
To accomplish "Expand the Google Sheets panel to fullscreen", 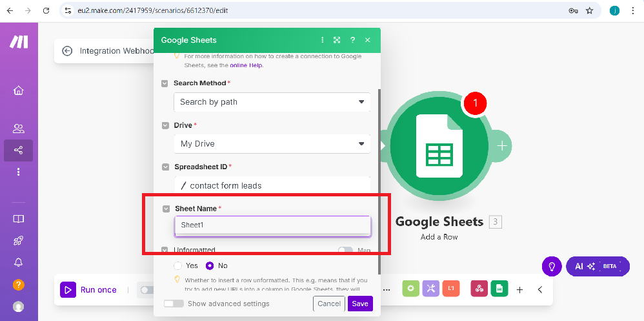I will 337,40.
